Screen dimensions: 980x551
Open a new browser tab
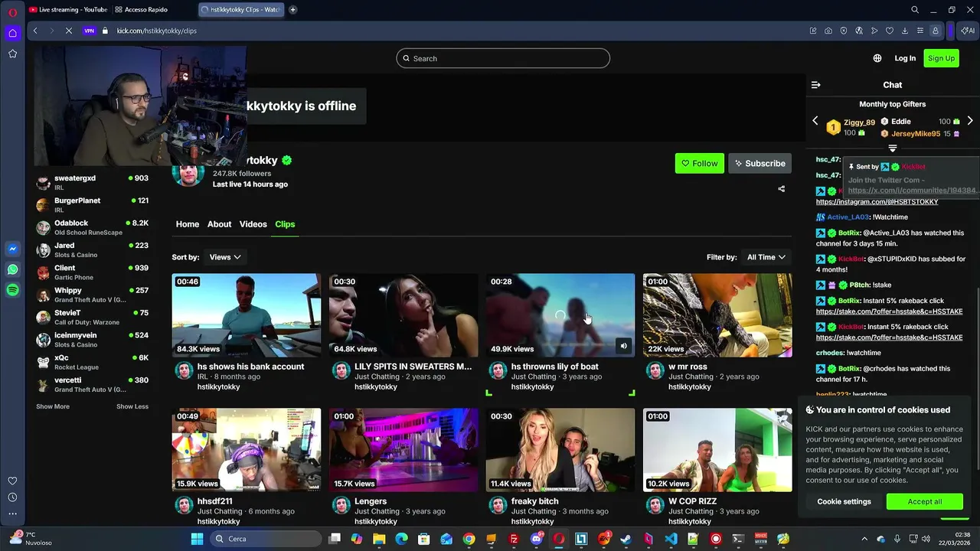point(292,10)
